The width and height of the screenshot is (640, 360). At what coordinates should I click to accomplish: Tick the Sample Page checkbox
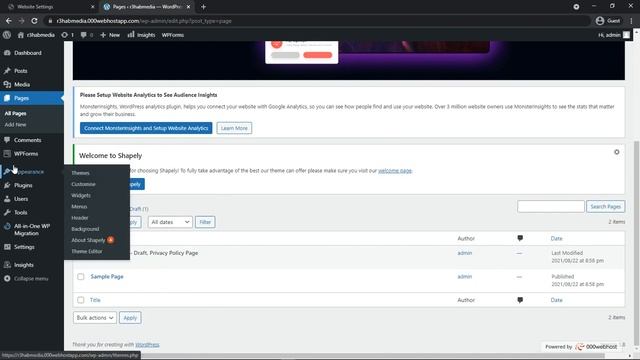(x=81, y=277)
